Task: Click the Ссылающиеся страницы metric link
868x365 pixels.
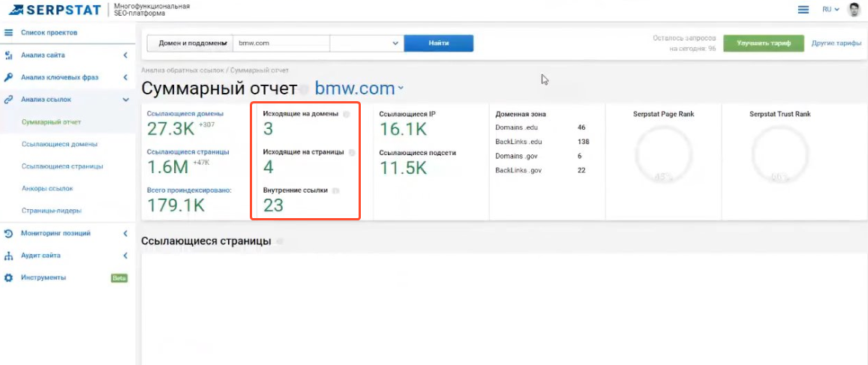Action: 188,151
